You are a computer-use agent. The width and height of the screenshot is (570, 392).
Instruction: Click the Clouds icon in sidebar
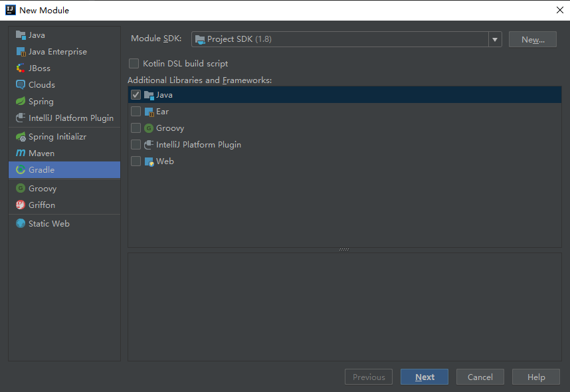21,85
